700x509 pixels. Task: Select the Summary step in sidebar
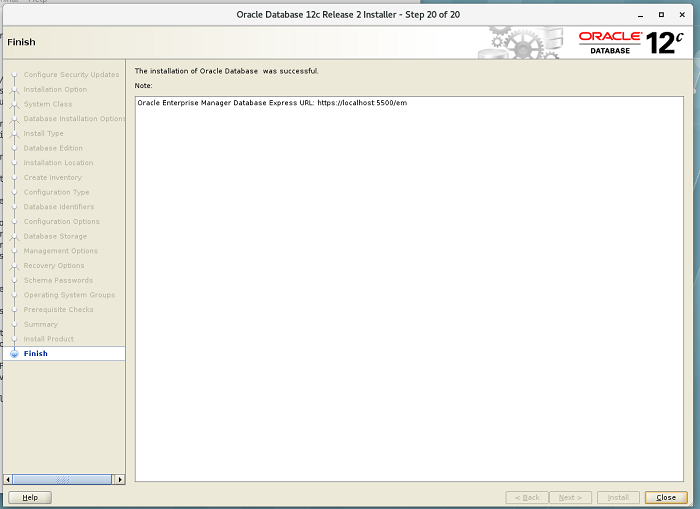point(41,324)
